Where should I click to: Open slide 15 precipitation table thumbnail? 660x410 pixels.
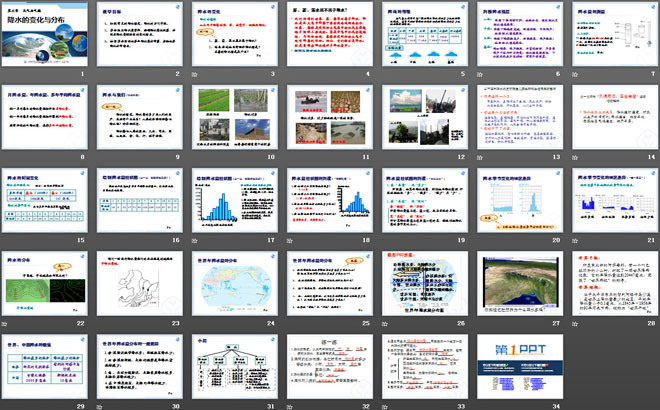[x=44, y=200]
